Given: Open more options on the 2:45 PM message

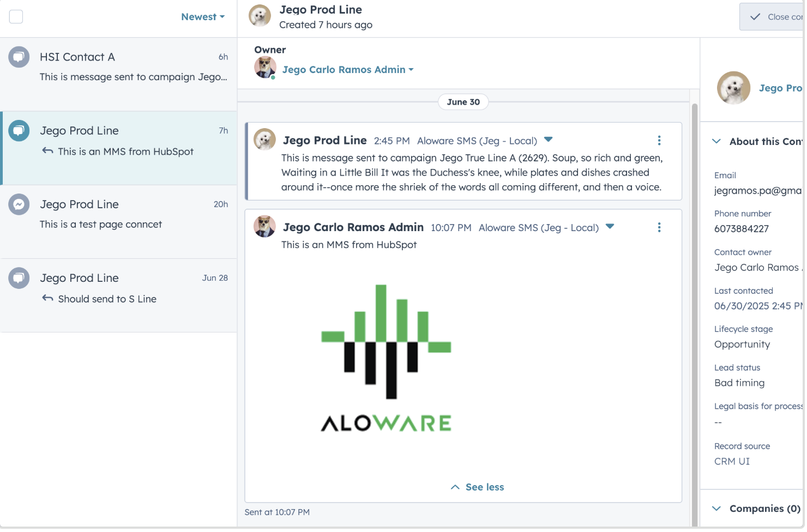Looking at the screenshot, I should pyautogui.click(x=659, y=141).
